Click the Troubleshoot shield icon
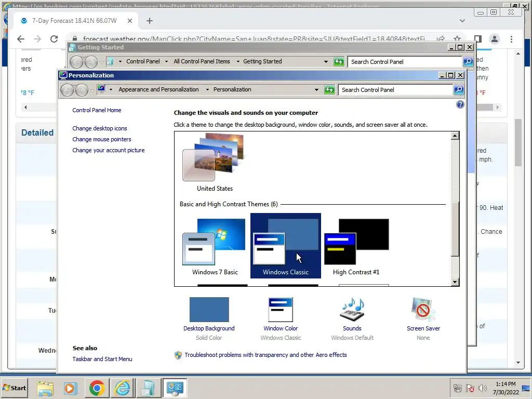The height and width of the screenshot is (399, 532). coord(178,355)
